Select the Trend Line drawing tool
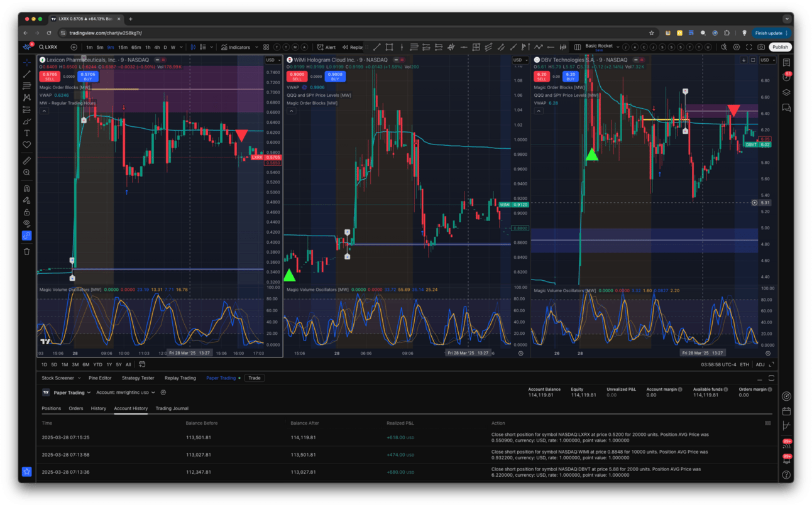812x507 pixels. pos(26,75)
